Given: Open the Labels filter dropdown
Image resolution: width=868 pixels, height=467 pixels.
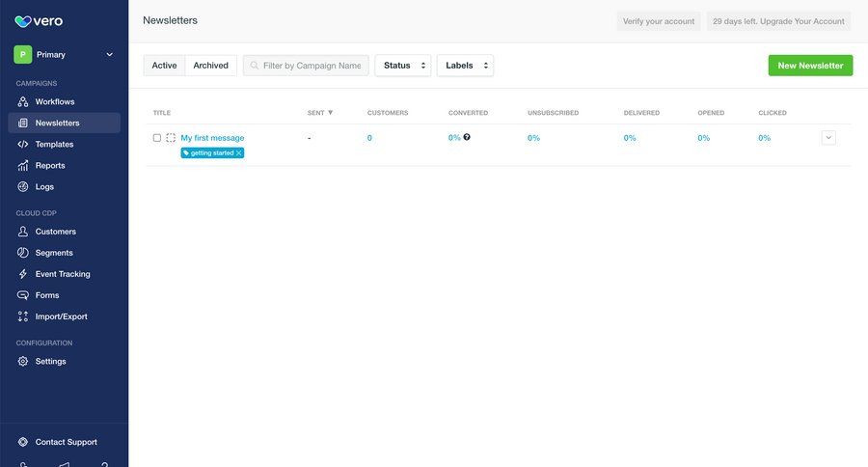Looking at the screenshot, I should [465, 66].
